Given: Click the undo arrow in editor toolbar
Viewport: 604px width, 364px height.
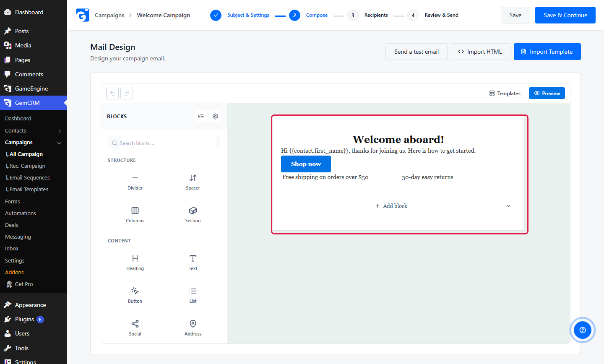Looking at the screenshot, I should (112, 93).
